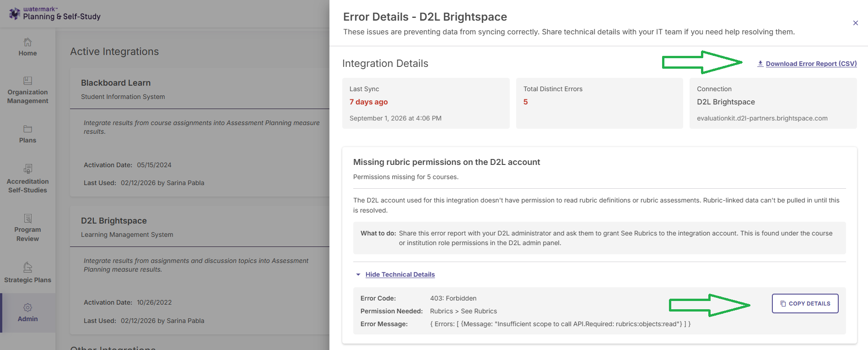
Task: Click the Connection D2L Brightspace value
Action: [x=726, y=102]
